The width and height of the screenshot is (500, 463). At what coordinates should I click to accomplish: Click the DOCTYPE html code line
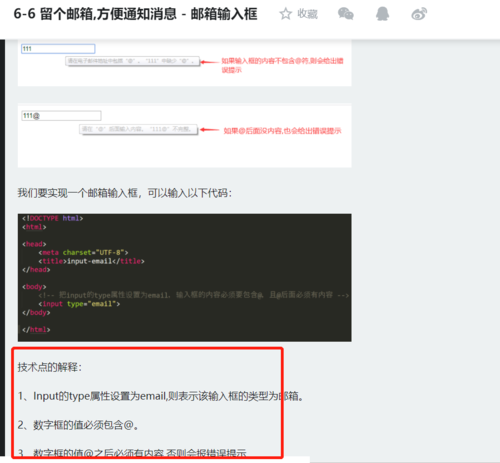53,218
